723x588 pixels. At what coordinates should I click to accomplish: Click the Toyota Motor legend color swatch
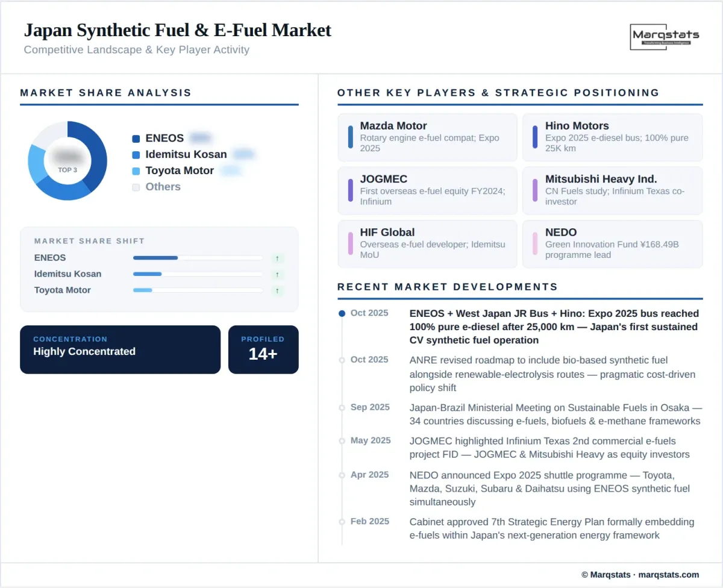click(x=136, y=171)
